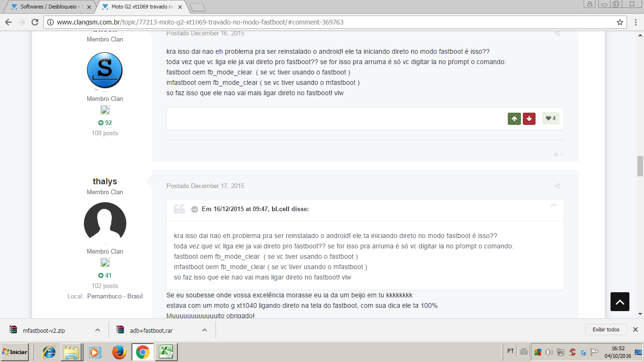Go back in Chrome

(8, 22)
